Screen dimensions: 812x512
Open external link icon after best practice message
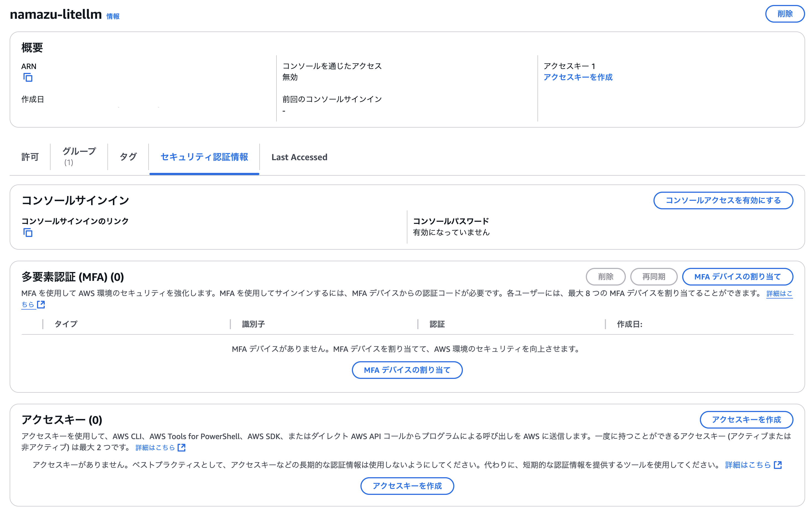coord(777,465)
